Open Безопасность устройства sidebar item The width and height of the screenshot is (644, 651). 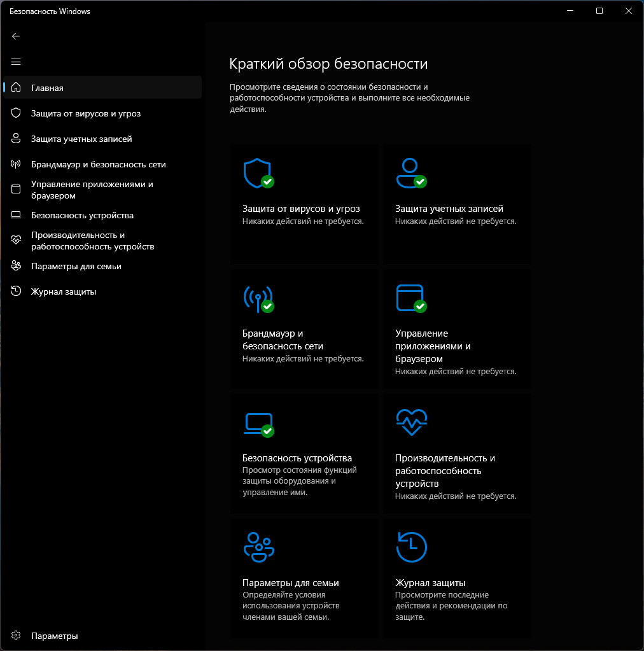102,215
